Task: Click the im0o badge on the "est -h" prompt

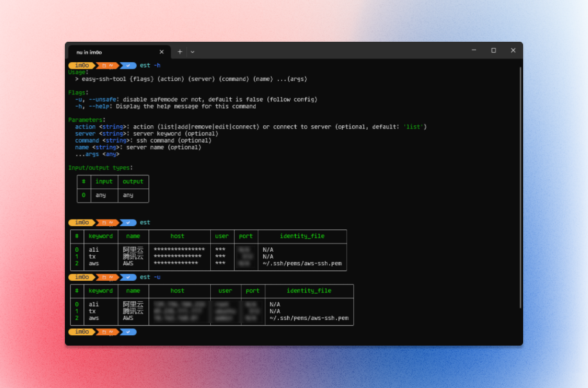Action: pyautogui.click(x=82, y=66)
